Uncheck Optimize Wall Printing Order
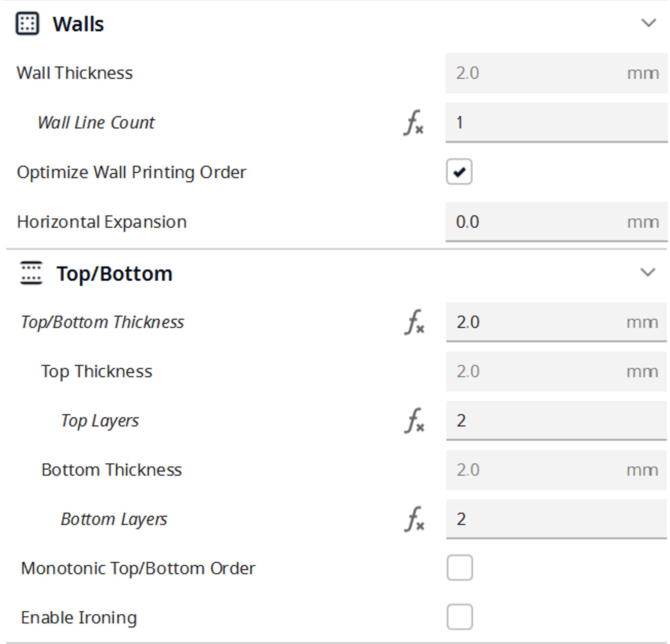Screen dimensions: 670x644 point(459,172)
